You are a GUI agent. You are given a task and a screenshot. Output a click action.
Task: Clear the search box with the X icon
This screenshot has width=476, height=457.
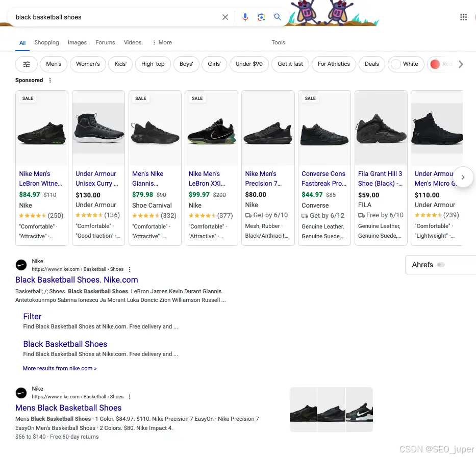click(225, 17)
